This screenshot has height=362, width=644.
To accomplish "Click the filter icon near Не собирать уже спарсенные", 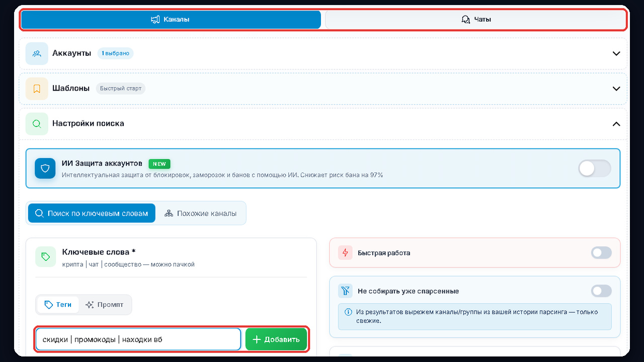I will pos(345,291).
